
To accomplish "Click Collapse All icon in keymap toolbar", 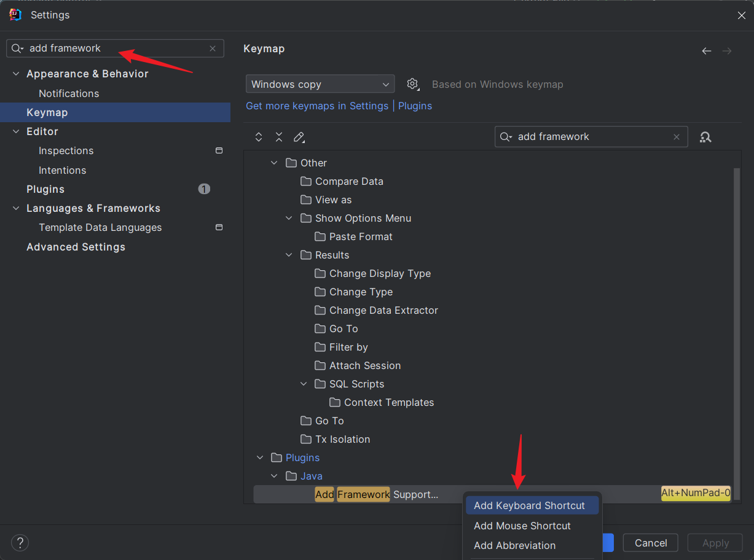I will 279,137.
